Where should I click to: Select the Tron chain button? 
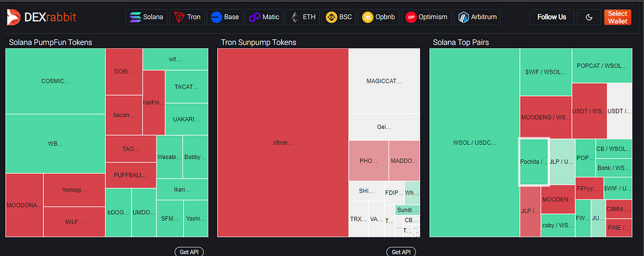187,17
